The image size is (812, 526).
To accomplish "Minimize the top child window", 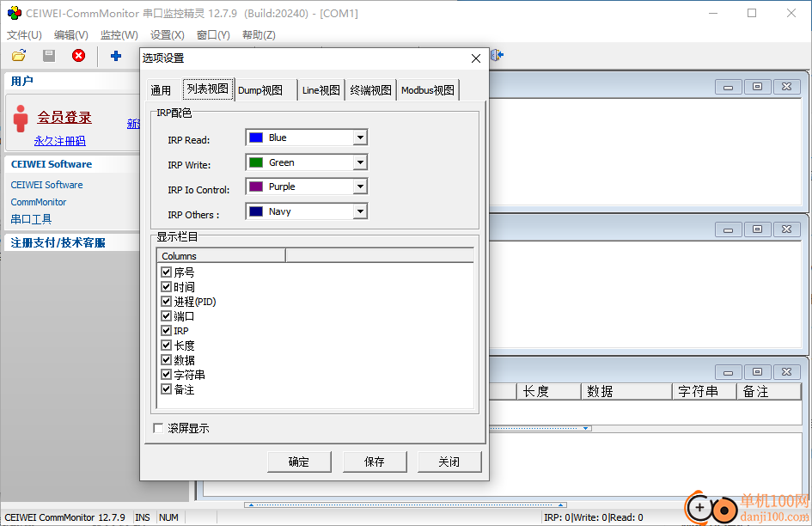I will 728,87.
